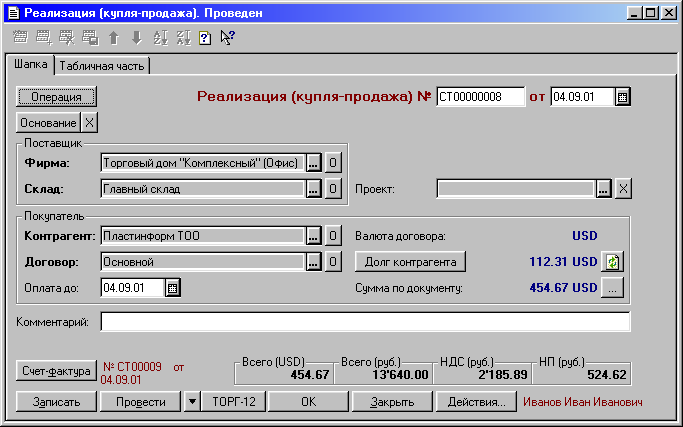Open the help description icon
Screen dimensions: 683x427
tap(205, 38)
